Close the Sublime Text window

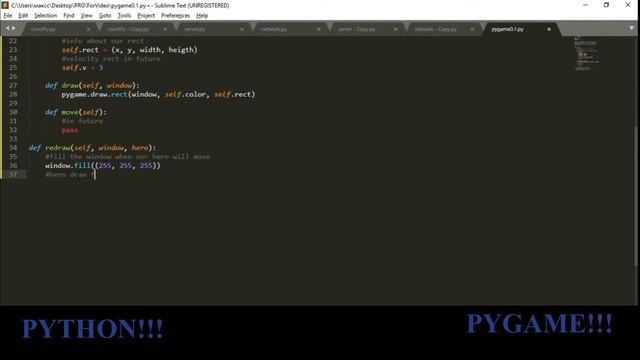628,5
